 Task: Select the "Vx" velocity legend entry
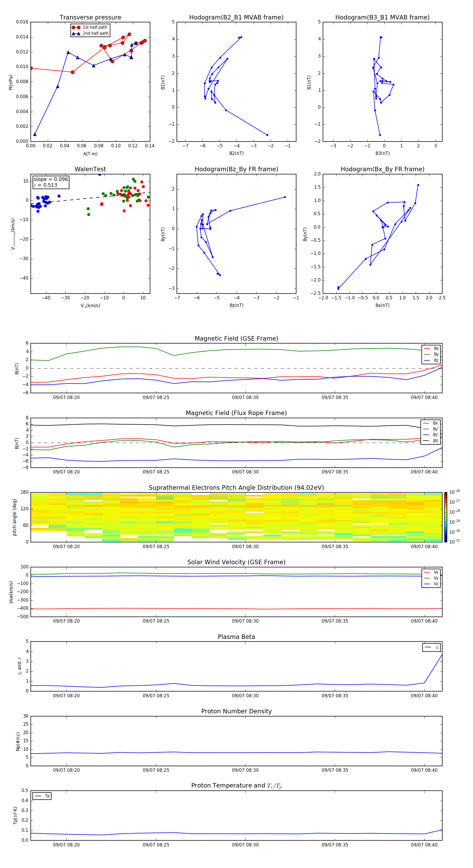tap(431, 572)
